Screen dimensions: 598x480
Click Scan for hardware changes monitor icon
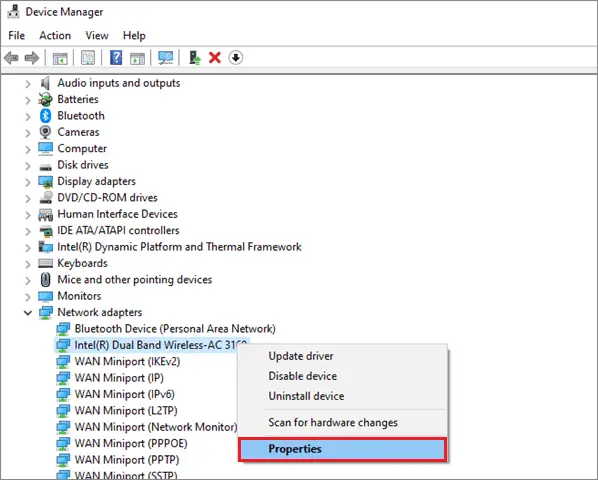click(166, 58)
